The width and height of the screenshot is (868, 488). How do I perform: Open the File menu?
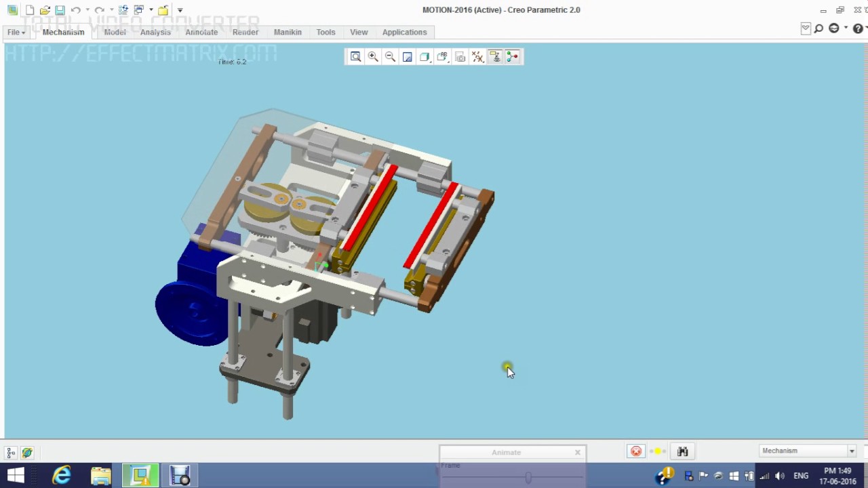[16, 32]
